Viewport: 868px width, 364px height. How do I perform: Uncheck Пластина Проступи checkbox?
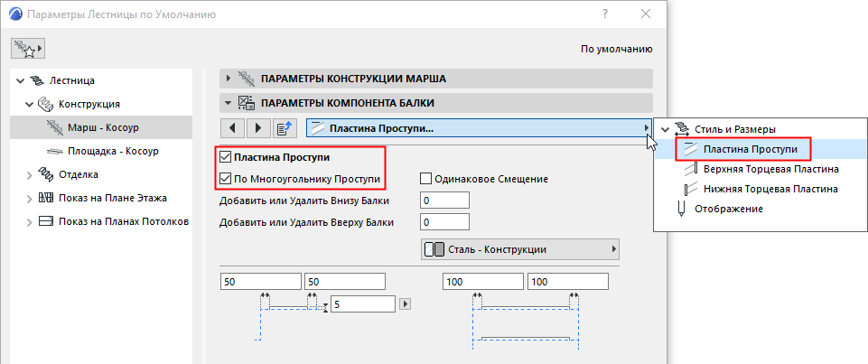[x=225, y=157]
